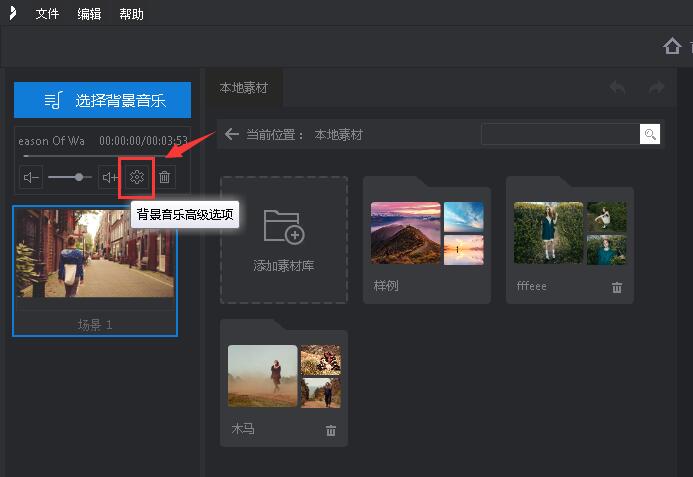This screenshot has height=477, width=693.
Task: Open the fffeee material folder
Action: 570,240
